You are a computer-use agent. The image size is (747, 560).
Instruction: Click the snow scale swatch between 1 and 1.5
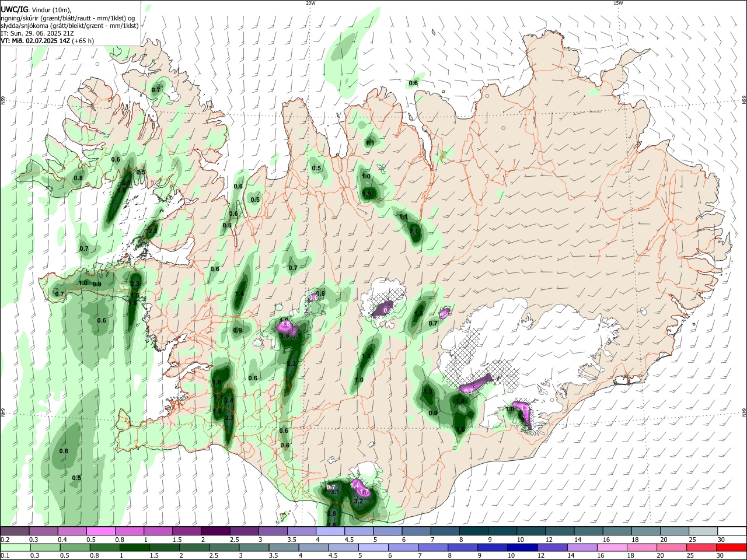click(x=158, y=531)
